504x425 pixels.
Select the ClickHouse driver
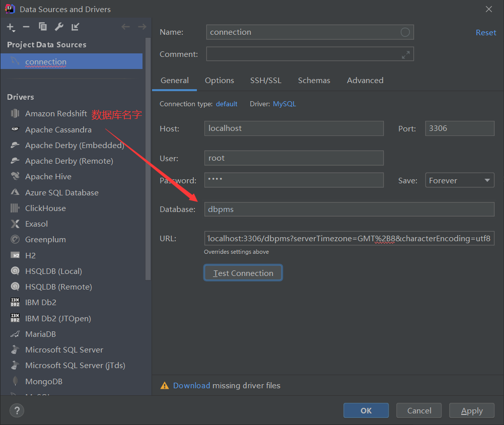point(45,208)
